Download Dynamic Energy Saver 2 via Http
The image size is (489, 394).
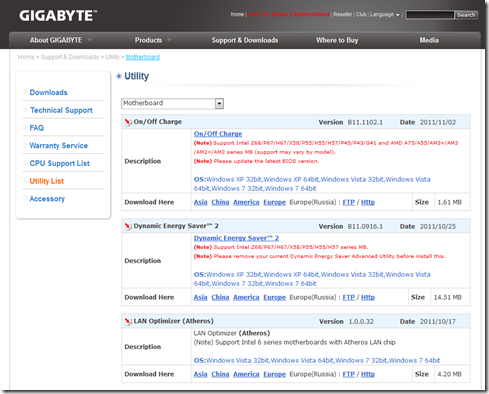tap(368, 297)
